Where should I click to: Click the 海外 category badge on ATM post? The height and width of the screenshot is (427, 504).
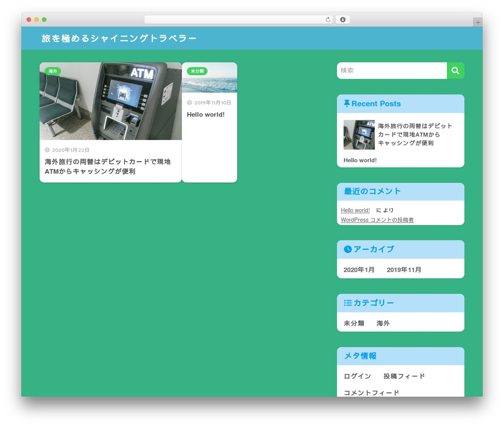53,71
